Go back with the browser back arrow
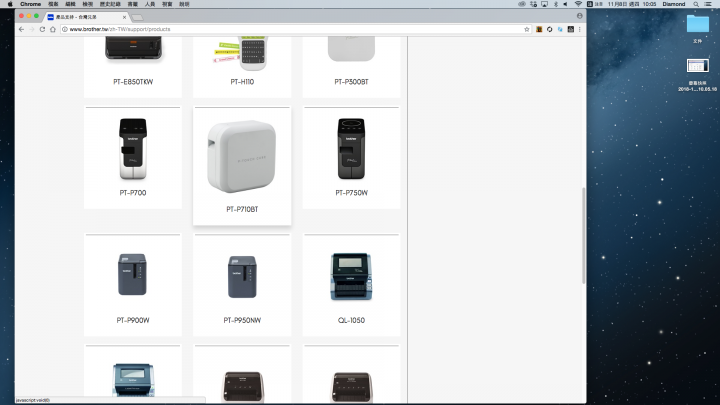Viewport: 720px width, 405px height. [21, 29]
